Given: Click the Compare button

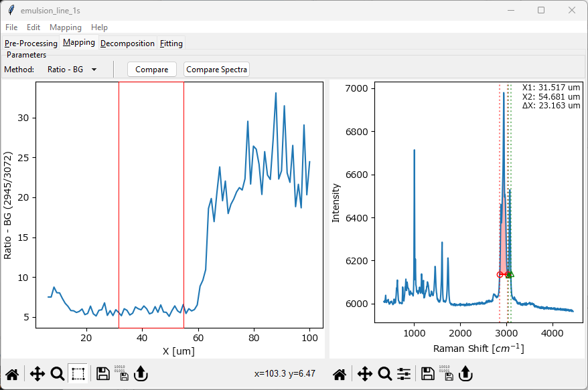Looking at the screenshot, I should [151, 70].
